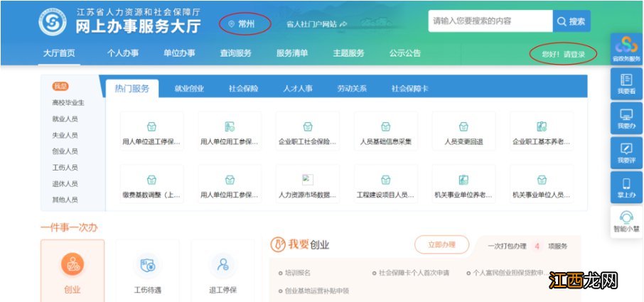Choose 创业人员 in 我是 list
The width and height of the screenshot is (644, 302).
[65, 151]
